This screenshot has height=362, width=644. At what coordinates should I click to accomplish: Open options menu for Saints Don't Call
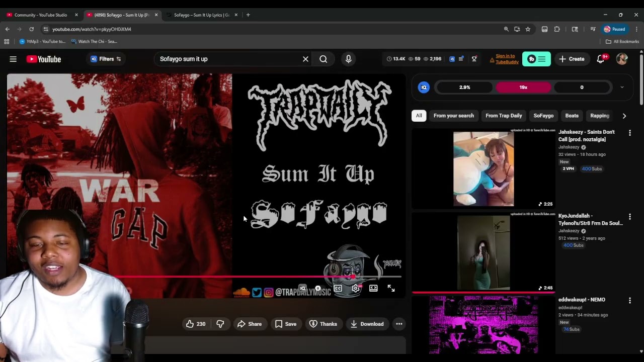click(629, 133)
